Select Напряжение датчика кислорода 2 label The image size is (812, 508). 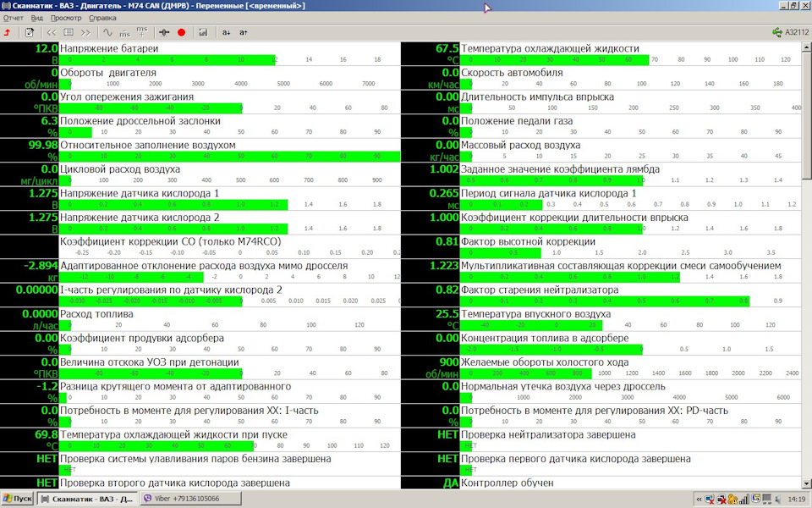click(140, 218)
